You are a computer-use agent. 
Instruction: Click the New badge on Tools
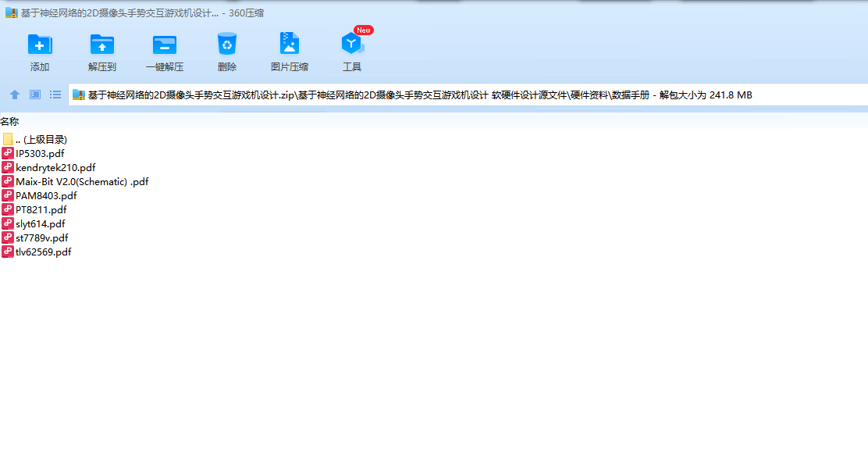coord(364,30)
